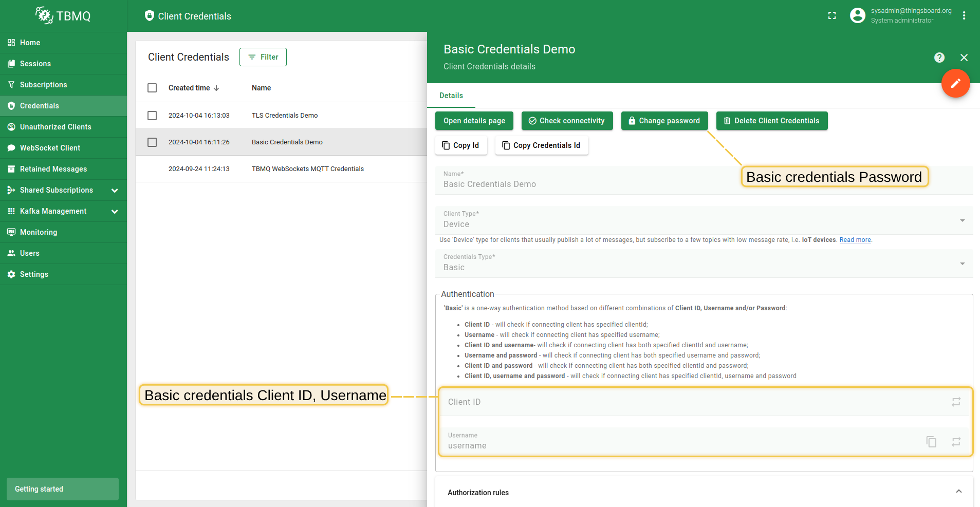The image size is (980, 507).
Task: Expand Kafka Management sidebar menu
Action: pos(115,211)
